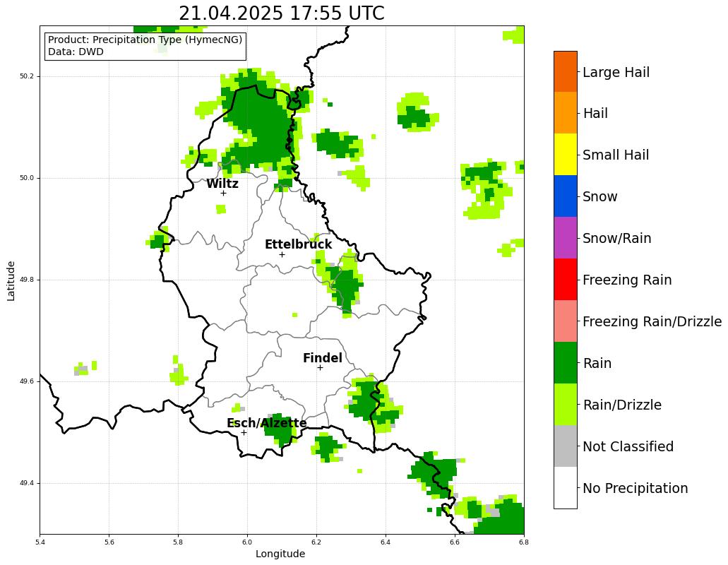728x565 pixels.
Task: Click the Esch/Alzette city label
Action: (x=266, y=423)
